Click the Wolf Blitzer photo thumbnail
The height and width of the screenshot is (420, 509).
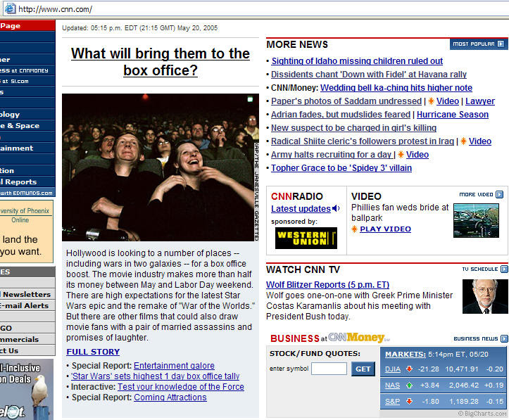click(x=485, y=296)
